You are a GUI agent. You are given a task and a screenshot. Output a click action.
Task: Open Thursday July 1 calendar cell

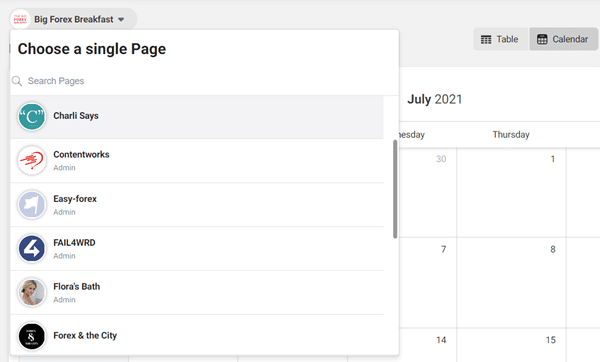[x=511, y=192]
